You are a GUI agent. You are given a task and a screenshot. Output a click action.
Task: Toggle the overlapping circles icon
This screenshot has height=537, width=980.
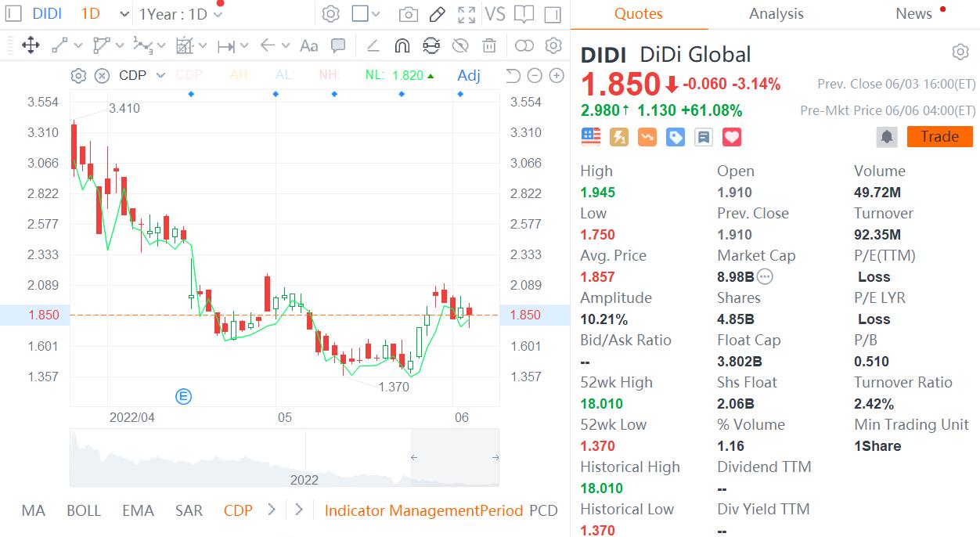click(524, 45)
